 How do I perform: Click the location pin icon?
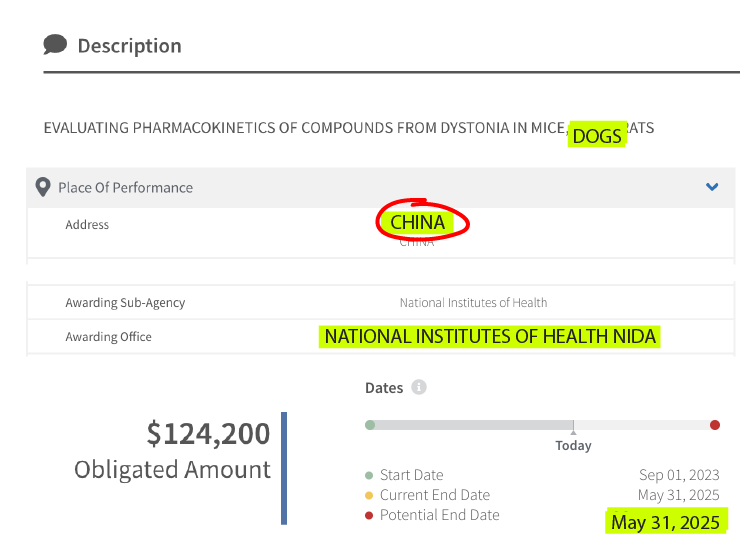(x=43, y=187)
